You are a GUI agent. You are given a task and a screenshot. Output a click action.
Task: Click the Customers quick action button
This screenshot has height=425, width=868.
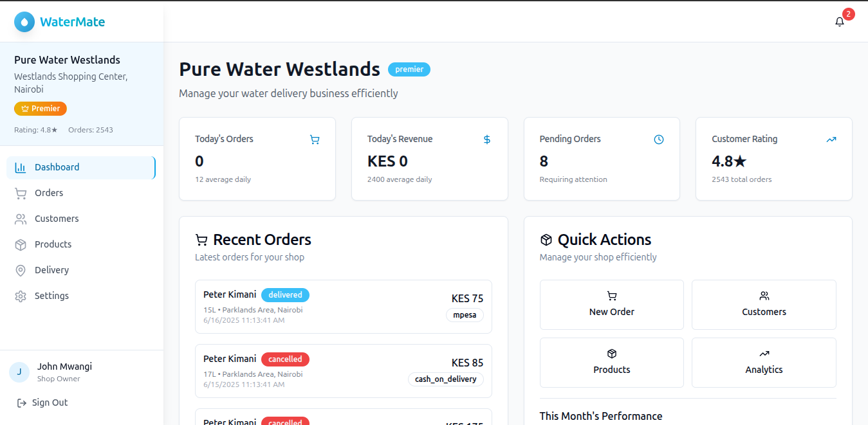pos(764,305)
